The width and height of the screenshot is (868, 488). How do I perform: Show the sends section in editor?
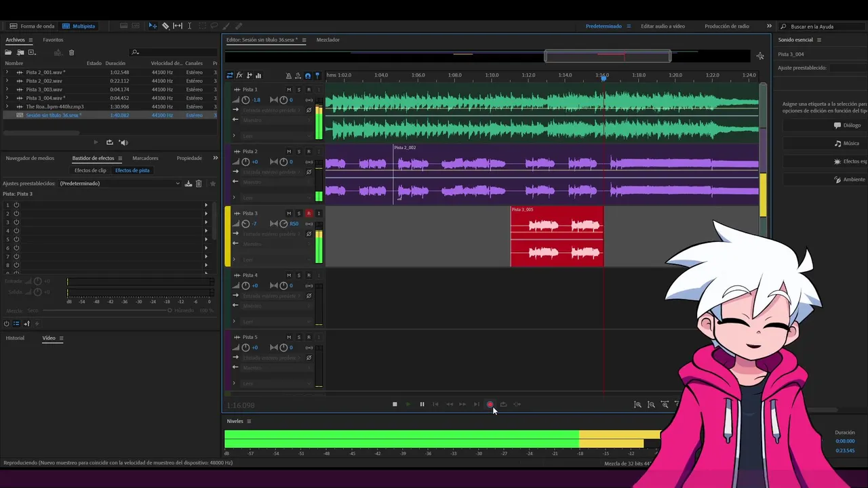tap(249, 75)
